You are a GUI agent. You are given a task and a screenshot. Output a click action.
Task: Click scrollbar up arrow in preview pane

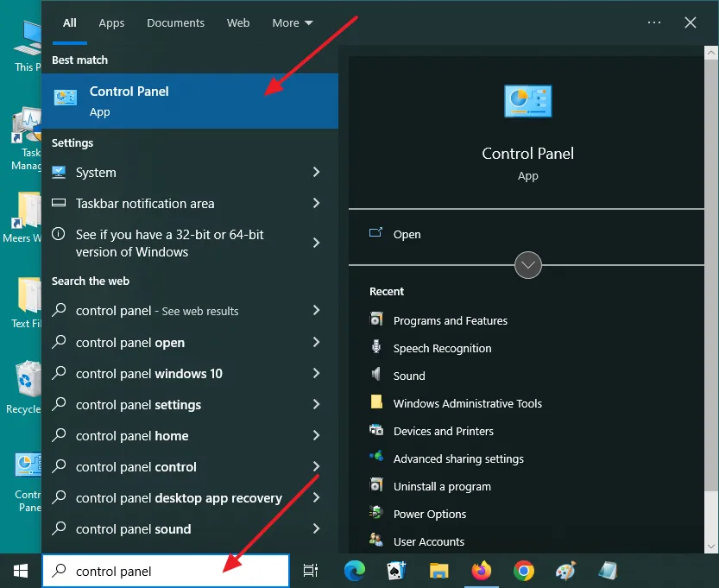click(x=711, y=53)
